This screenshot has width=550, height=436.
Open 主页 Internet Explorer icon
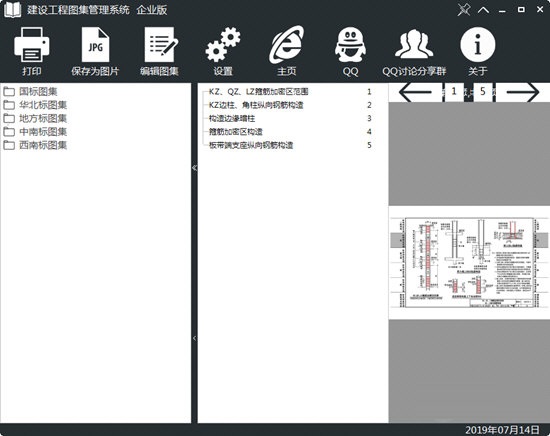click(x=287, y=45)
